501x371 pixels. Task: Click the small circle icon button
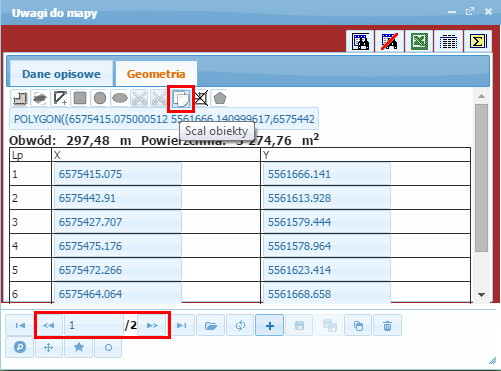click(108, 347)
